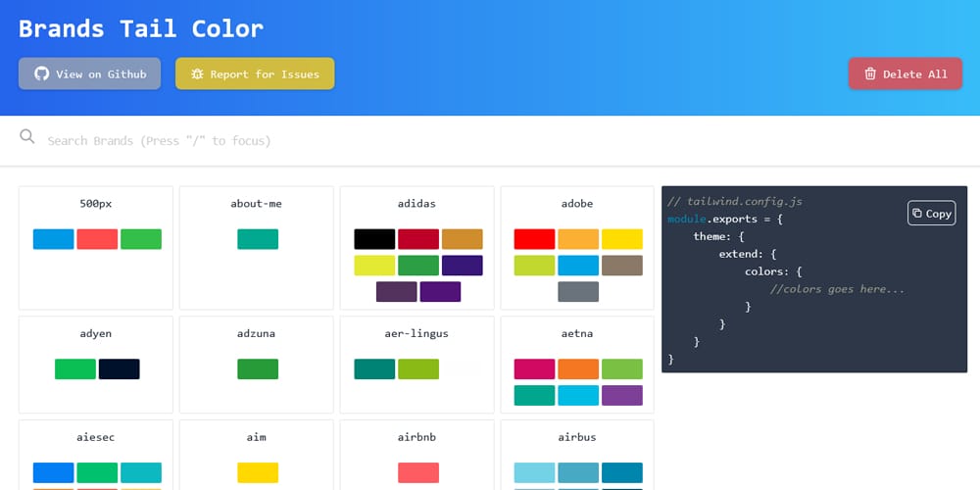This screenshot has width=980, height=490.
Task: Select the pure red adobe swatch
Action: 534,239
